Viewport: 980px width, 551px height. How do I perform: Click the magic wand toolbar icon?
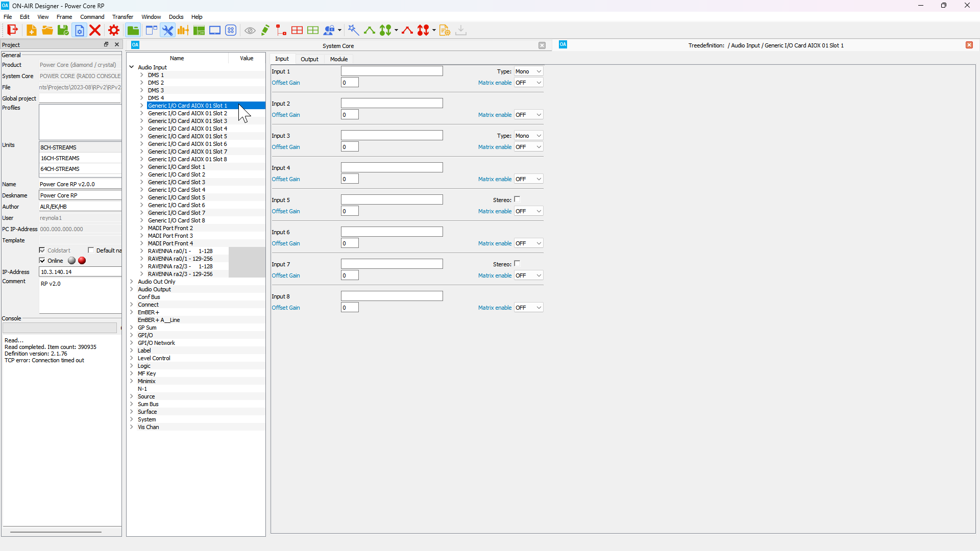click(x=353, y=30)
